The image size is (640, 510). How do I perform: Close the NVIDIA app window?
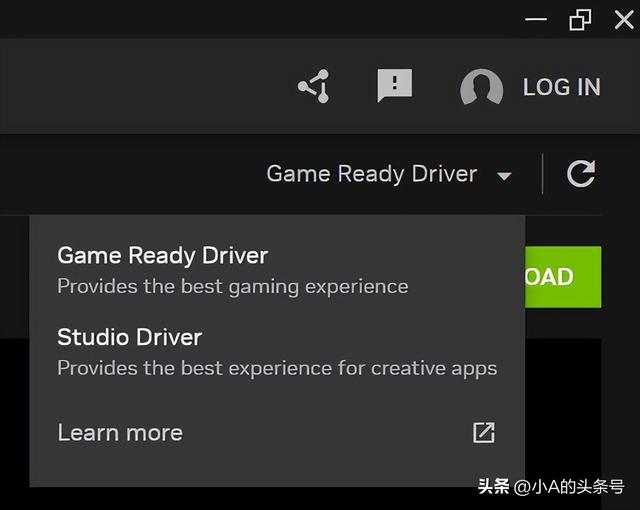[x=624, y=19]
